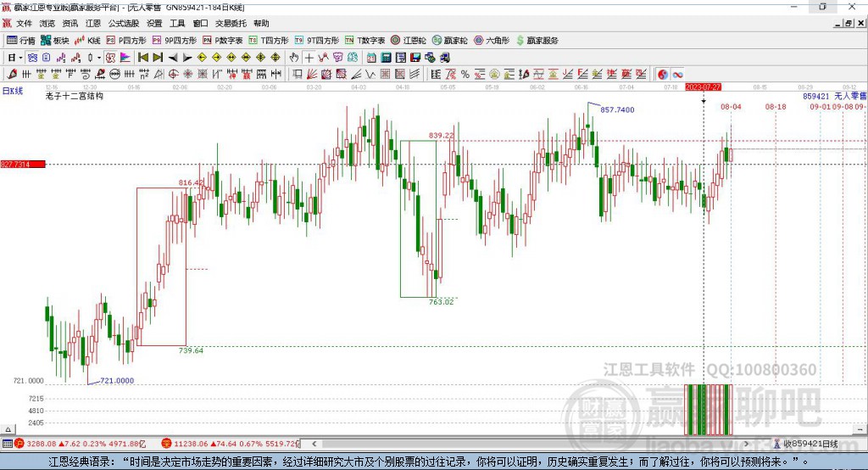This screenshot has height=470, width=868.
Task: Click the 827.7314 price label
Action: (23, 164)
